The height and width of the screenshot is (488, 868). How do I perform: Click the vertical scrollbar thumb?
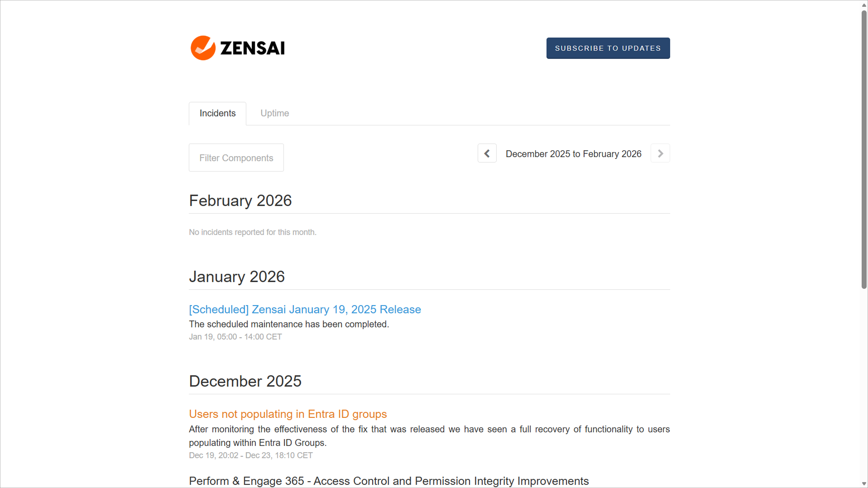[864, 149]
